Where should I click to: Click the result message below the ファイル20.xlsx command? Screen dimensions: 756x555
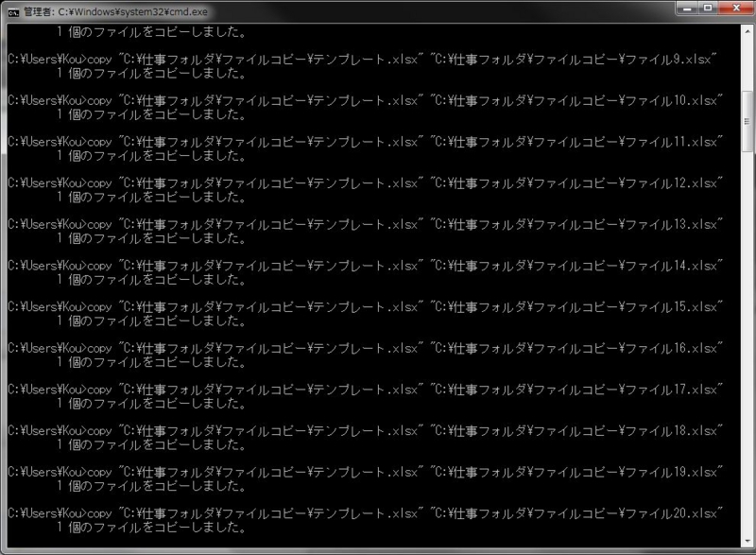pos(152,527)
